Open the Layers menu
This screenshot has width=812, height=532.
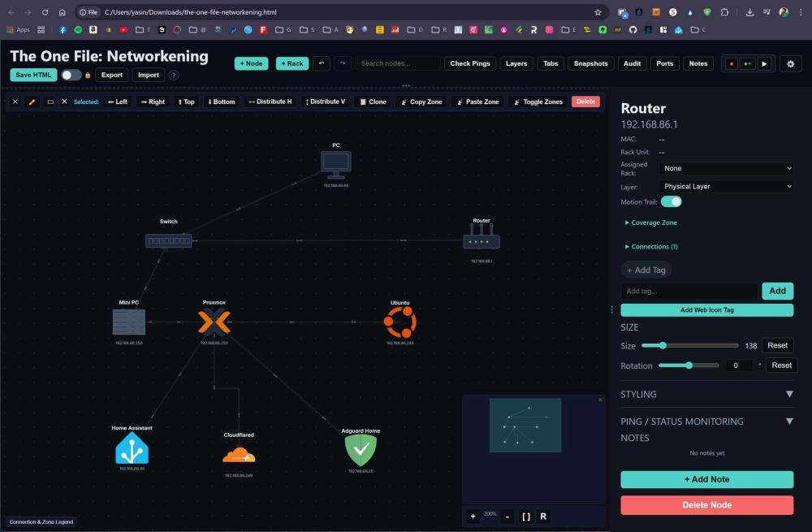click(x=516, y=63)
